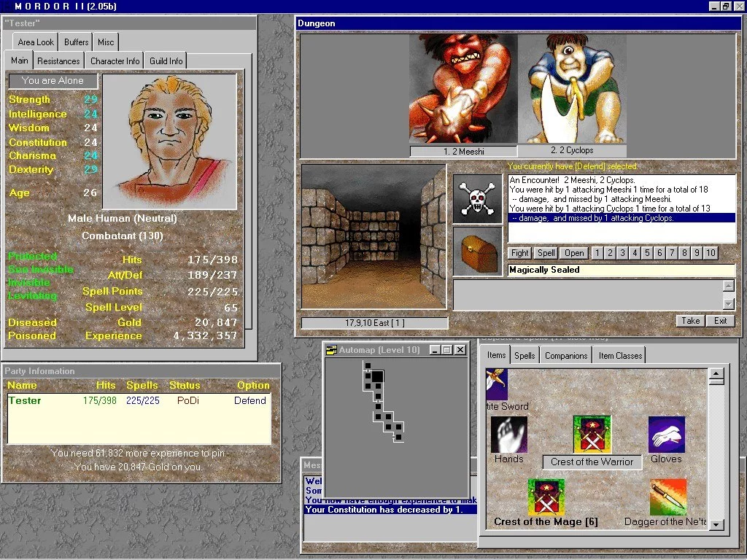The image size is (747, 560).
Task: Click the Automap window title icon
Action: tap(331, 350)
